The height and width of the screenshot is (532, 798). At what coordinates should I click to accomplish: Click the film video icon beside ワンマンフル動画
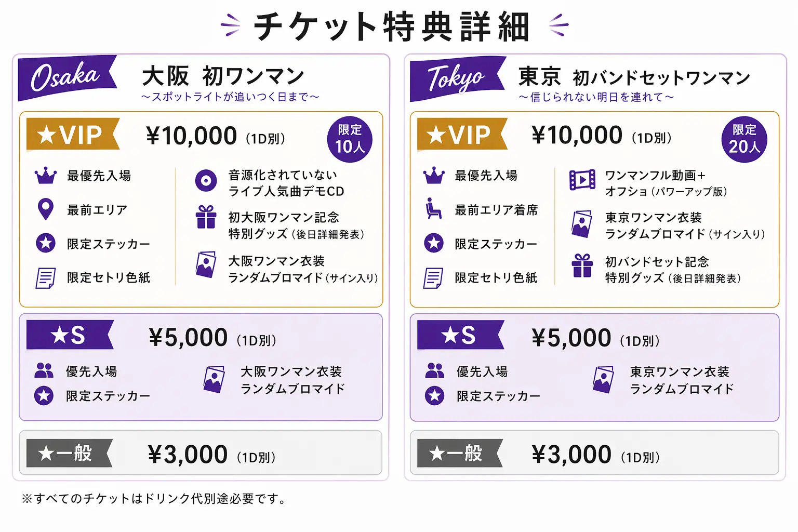pyautogui.click(x=582, y=180)
